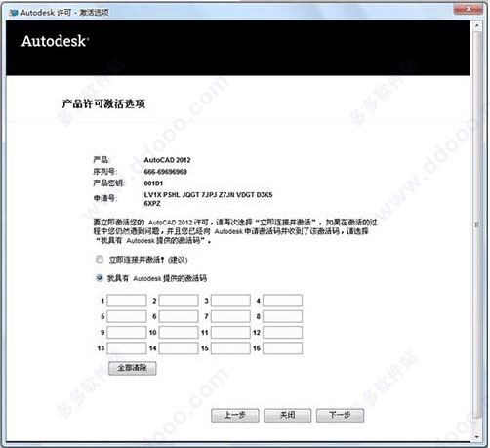Click activation code field 2

click(x=179, y=301)
